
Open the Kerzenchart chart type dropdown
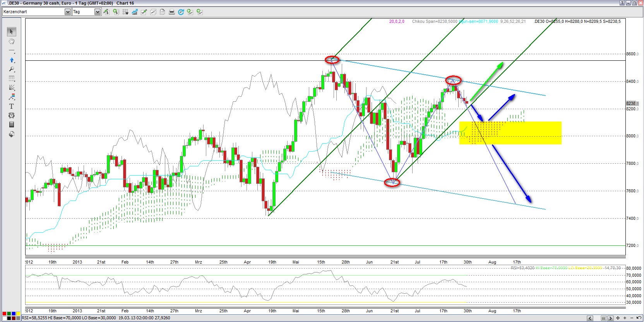point(68,12)
